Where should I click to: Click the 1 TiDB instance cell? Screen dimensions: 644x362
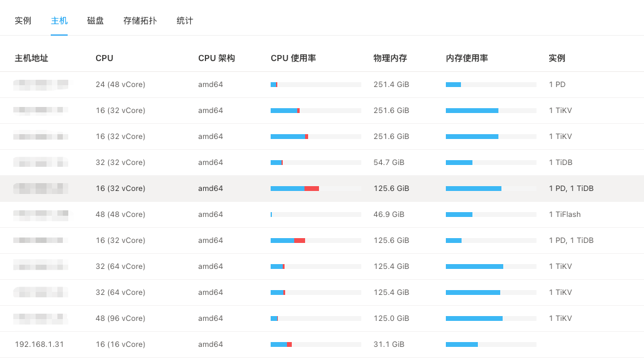561,163
